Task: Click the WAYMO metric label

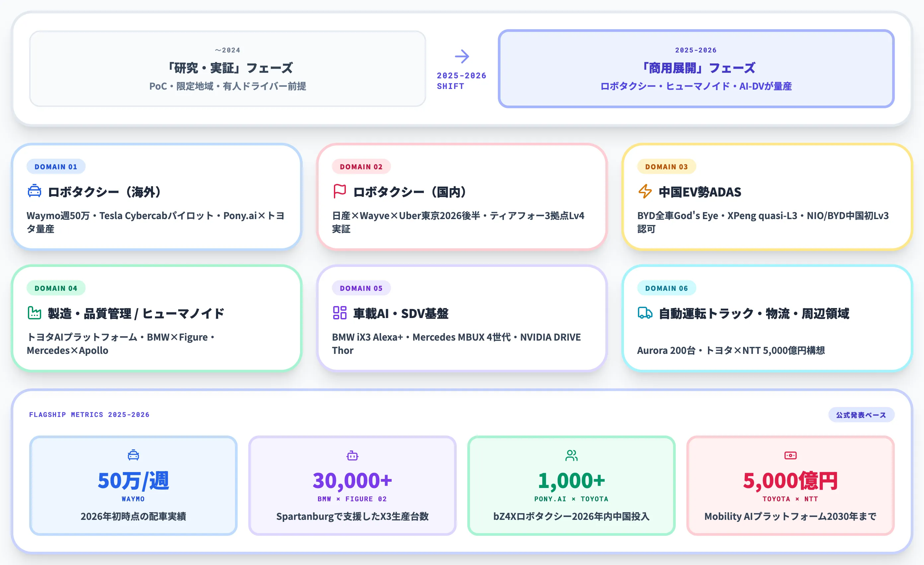Action: click(133, 499)
